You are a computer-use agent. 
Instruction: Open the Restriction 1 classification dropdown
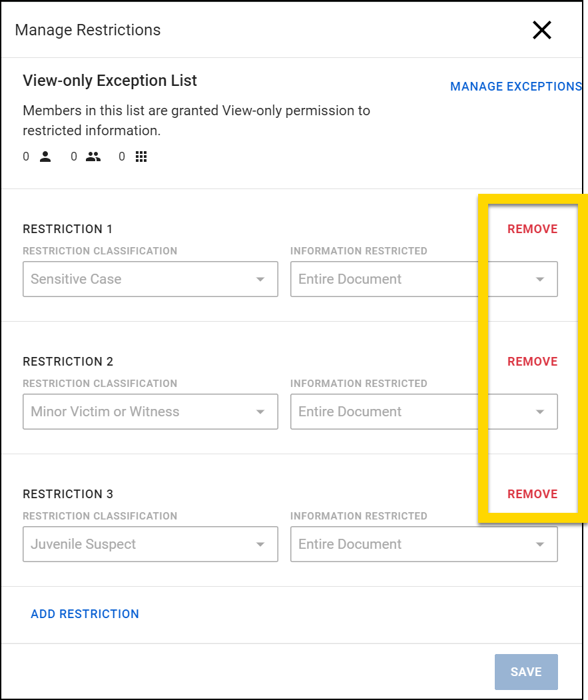(x=150, y=279)
